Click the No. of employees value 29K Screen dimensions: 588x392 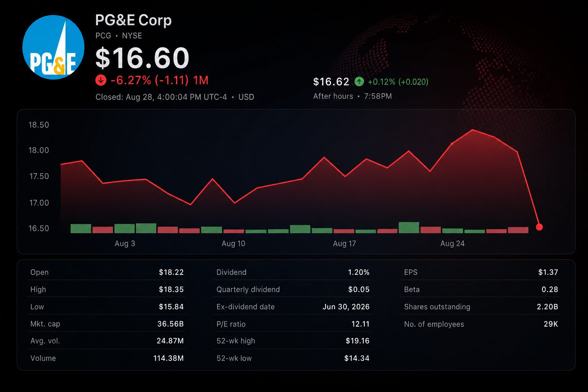pos(551,324)
